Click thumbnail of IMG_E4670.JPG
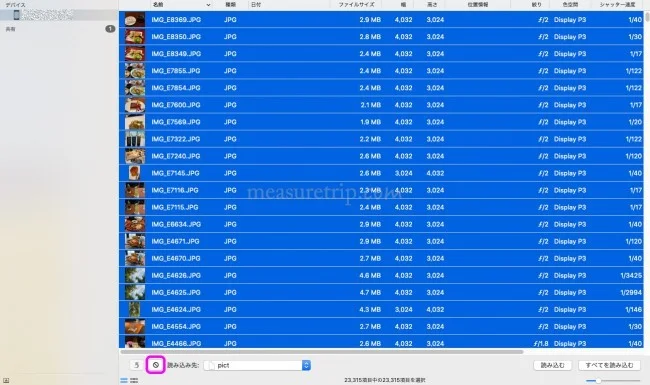The image size is (650, 385). coord(135,258)
